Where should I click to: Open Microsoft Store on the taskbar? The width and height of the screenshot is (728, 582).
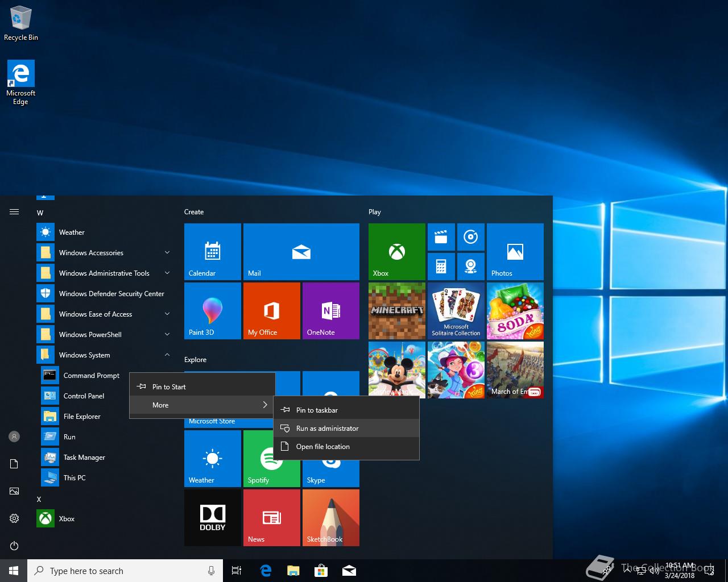[x=321, y=571]
